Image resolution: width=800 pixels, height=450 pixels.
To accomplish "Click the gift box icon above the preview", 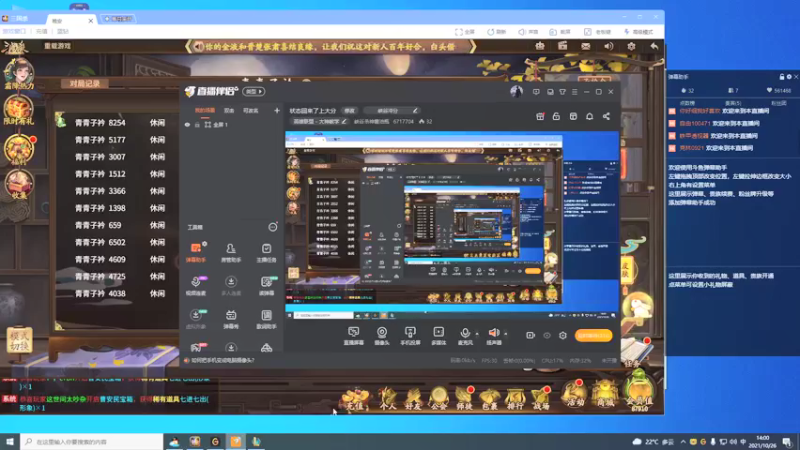I will [540, 116].
